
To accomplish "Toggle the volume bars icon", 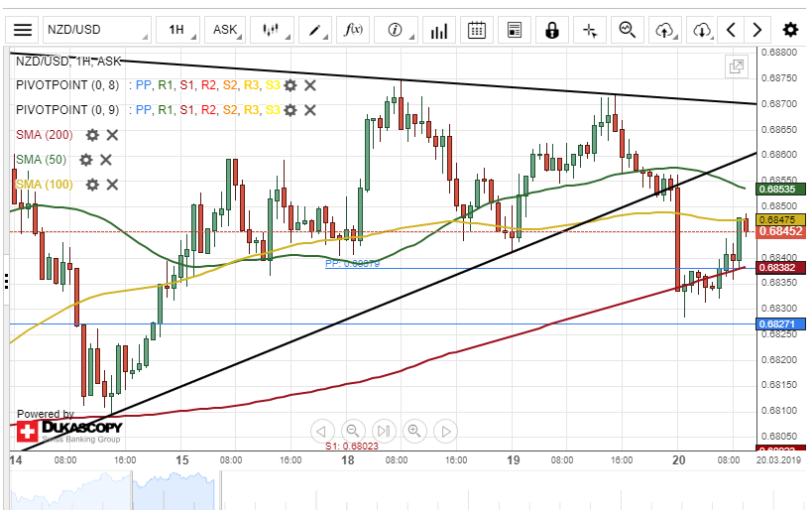I will click(x=437, y=30).
